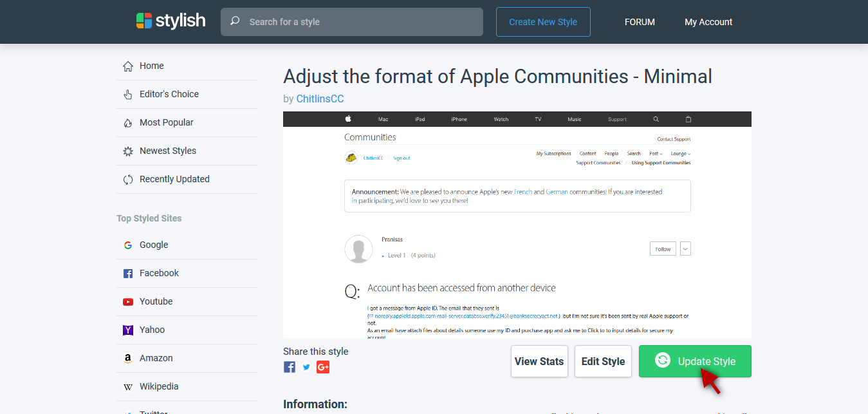Open author ChitlinsCC profile link
This screenshot has width=868, height=414.
pyautogui.click(x=320, y=99)
